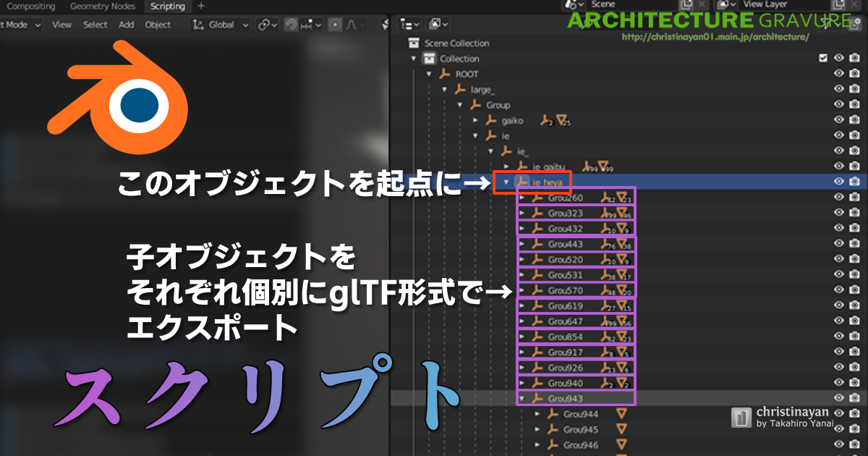
Task: Click the proportional editing icon
Action: tap(336, 25)
